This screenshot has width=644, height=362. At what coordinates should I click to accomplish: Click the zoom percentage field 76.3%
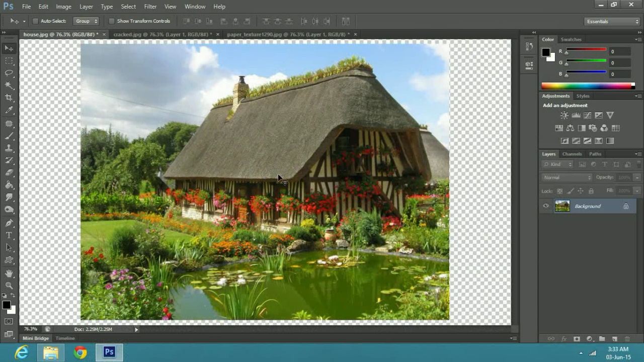click(x=30, y=329)
